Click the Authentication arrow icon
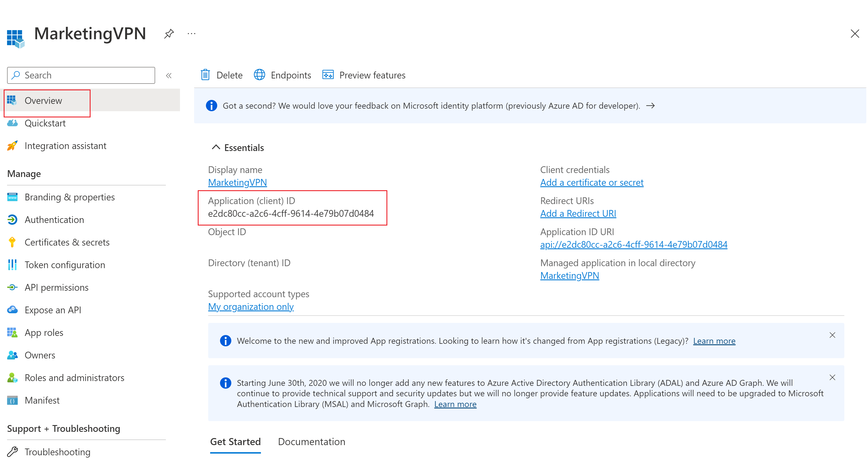Viewport: 868px width, 466px height. point(12,220)
